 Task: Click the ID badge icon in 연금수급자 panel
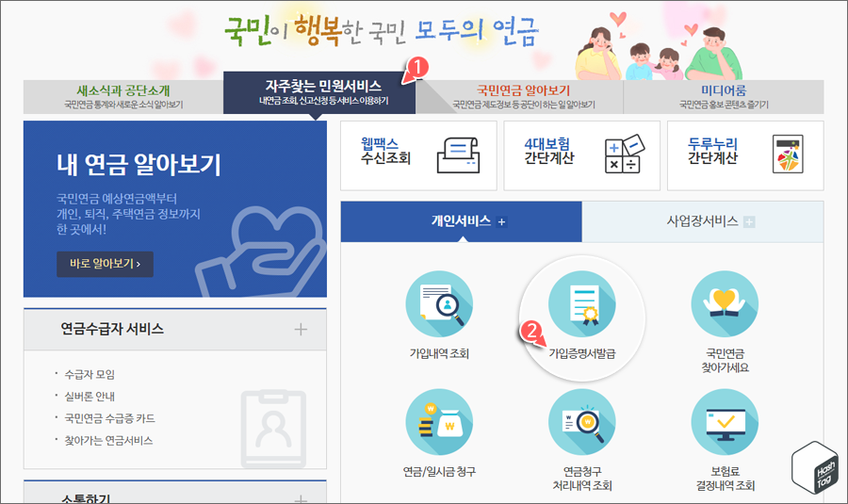point(273,429)
